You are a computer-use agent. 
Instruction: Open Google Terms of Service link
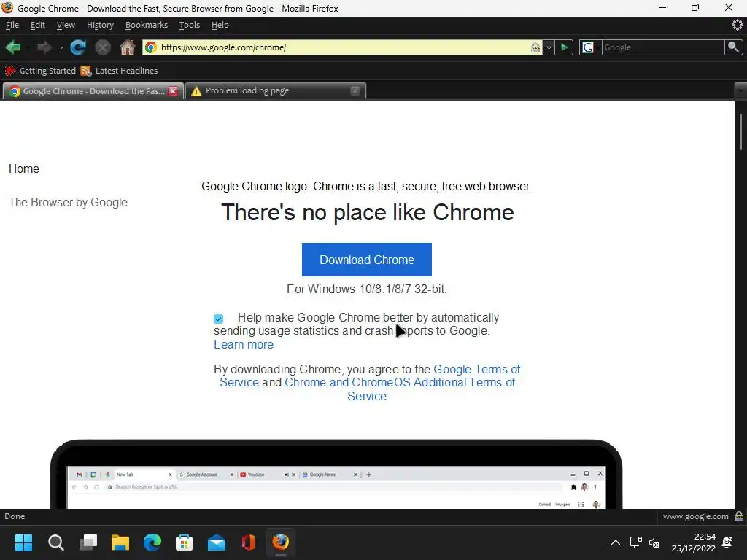pos(477,369)
